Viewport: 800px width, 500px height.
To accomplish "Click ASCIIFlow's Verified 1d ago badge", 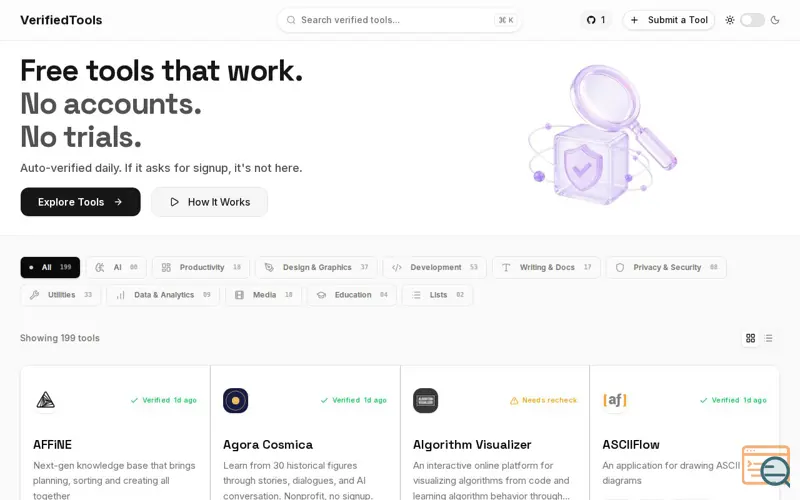I will (733, 400).
